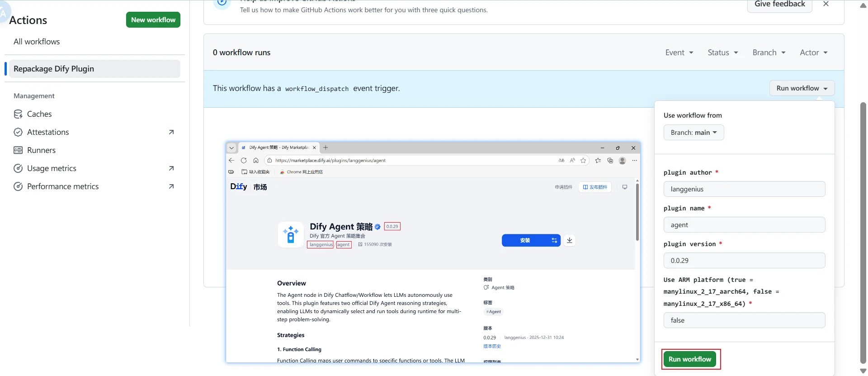
Task: Toggle the grey Run workflow dropdown button
Action: coord(802,88)
